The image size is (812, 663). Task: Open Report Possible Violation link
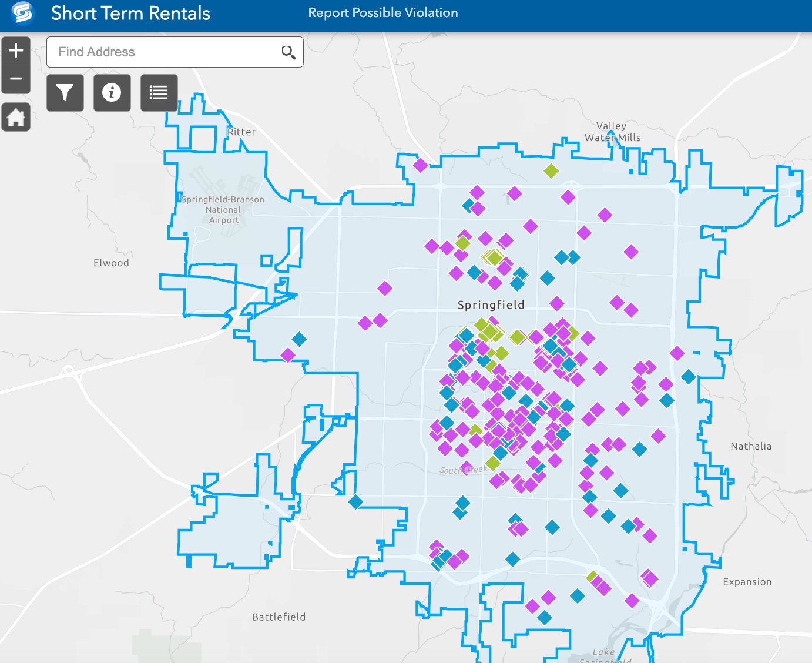point(382,13)
